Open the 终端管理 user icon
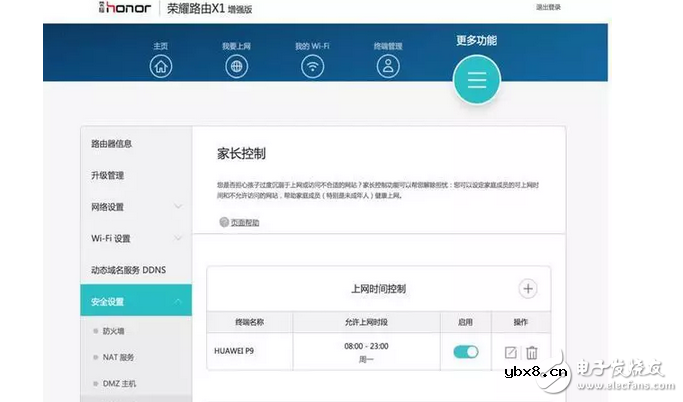 pyautogui.click(x=388, y=66)
